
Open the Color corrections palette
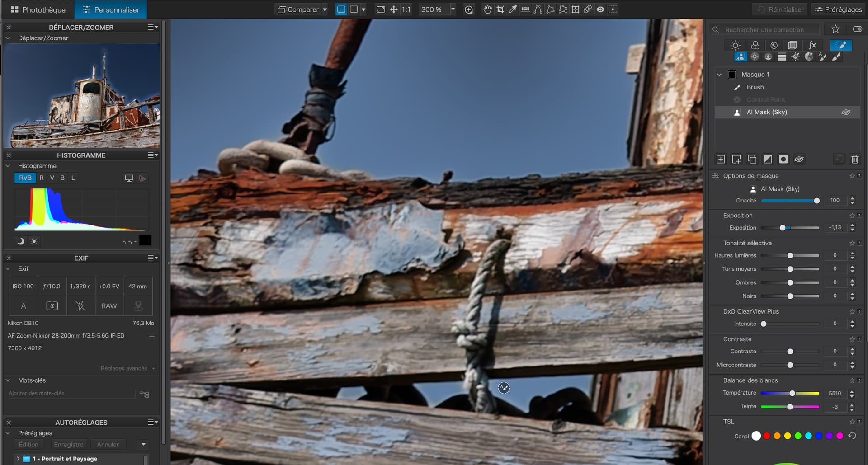pos(755,45)
